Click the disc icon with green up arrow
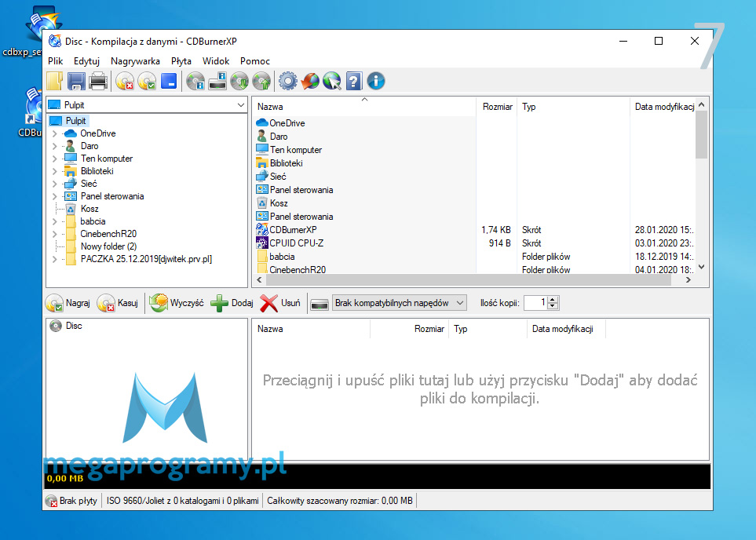Screen dimensions: 756x540 (261, 81)
